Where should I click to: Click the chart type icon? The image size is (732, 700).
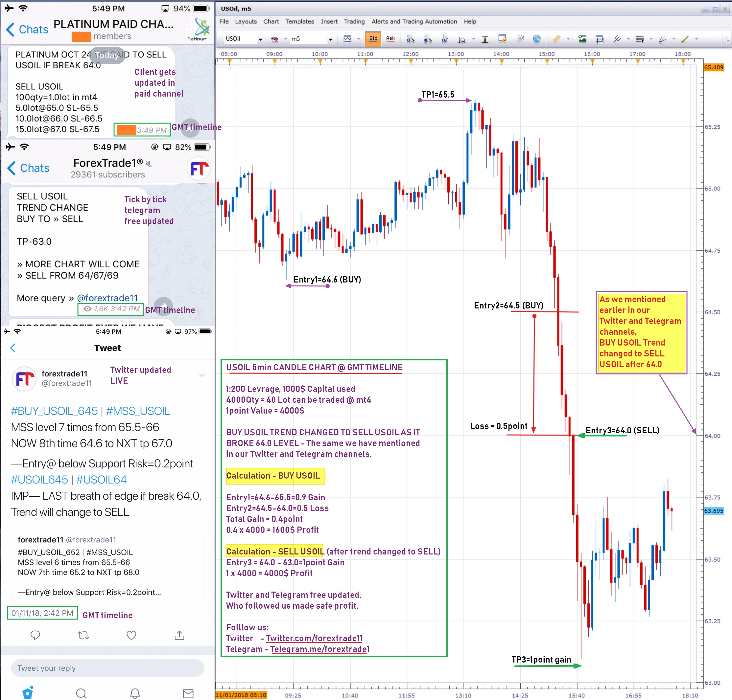(347, 39)
